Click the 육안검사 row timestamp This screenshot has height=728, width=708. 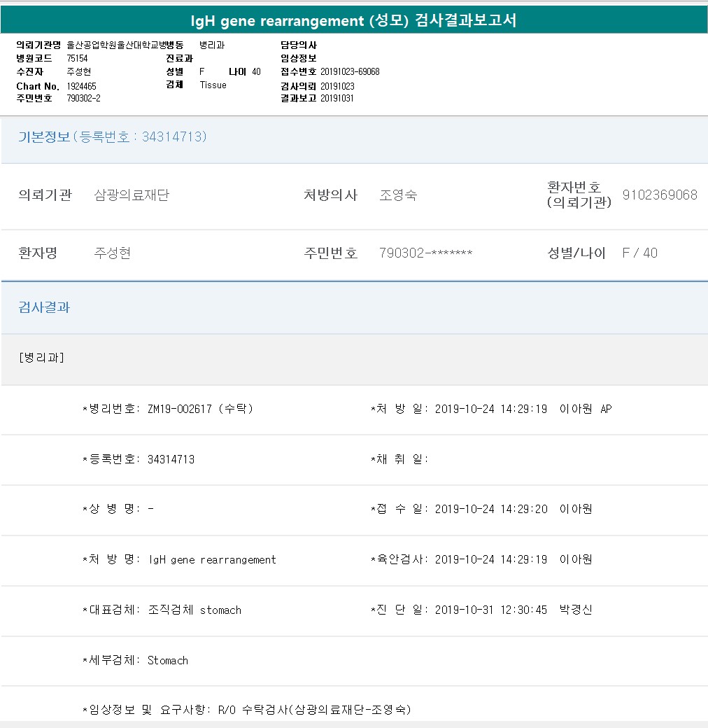pos(491,559)
